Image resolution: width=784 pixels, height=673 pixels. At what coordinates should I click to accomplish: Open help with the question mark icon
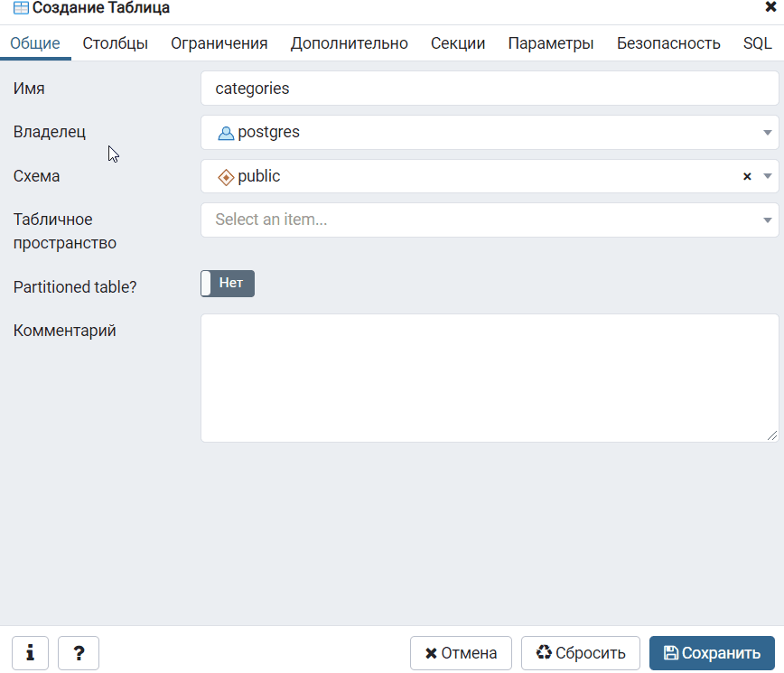pos(79,653)
